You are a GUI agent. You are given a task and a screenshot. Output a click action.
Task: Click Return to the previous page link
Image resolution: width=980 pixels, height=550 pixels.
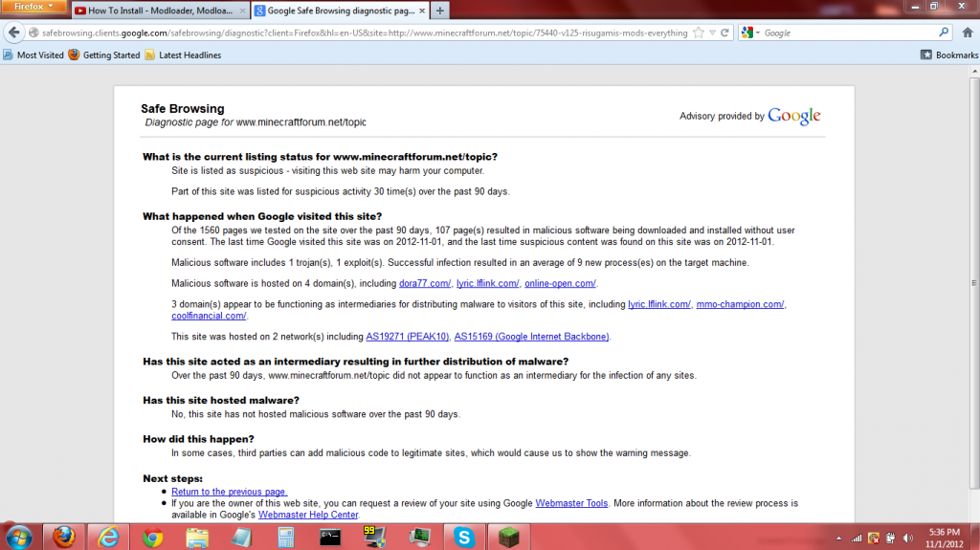point(230,492)
